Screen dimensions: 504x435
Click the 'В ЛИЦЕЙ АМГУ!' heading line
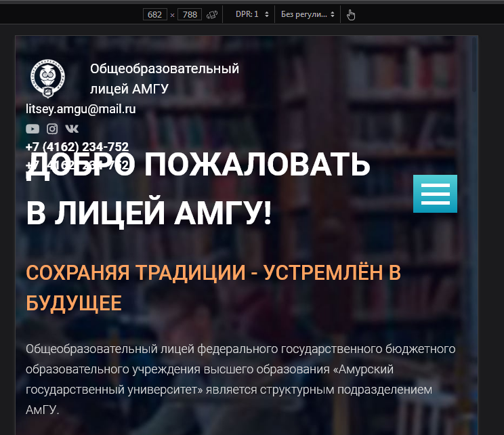[x=149, y=213]
